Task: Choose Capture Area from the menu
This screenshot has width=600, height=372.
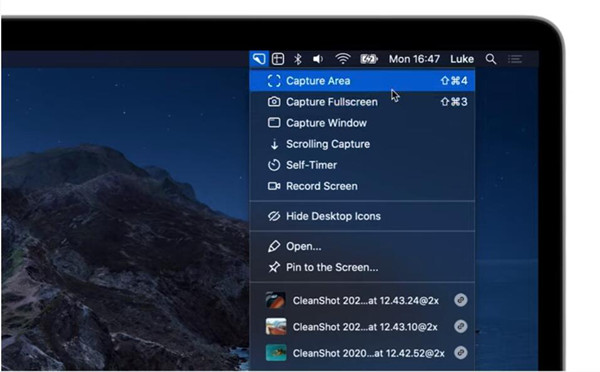Action: (362, 81)
